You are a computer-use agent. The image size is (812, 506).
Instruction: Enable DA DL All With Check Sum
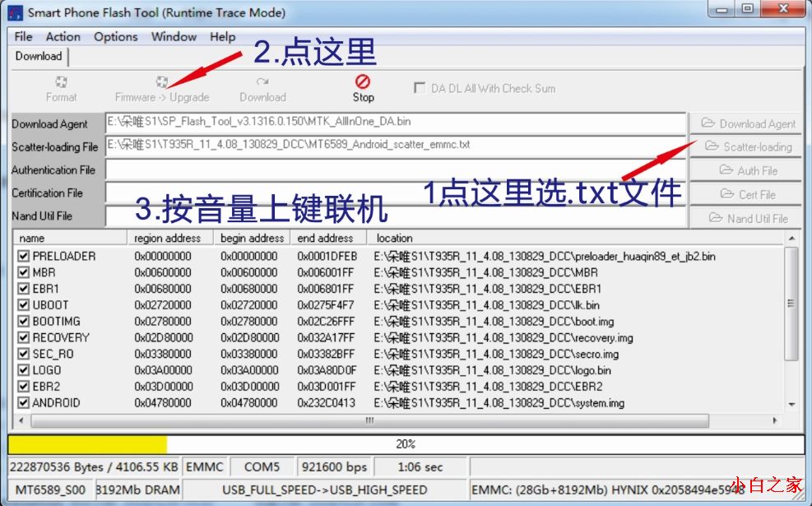pos(420,88)
